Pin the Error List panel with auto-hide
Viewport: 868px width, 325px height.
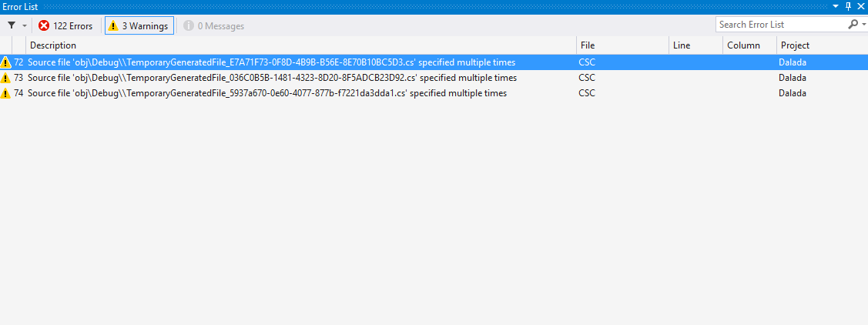(849, 7)
